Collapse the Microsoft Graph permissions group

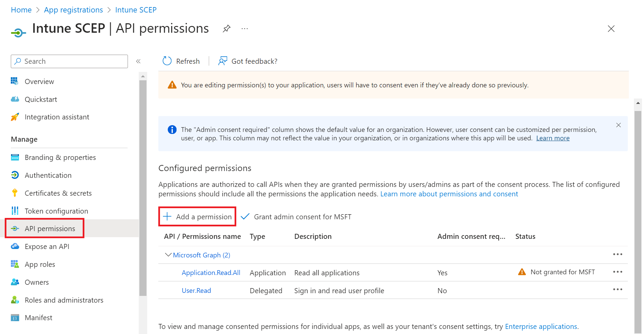click(x=168, y=255)
